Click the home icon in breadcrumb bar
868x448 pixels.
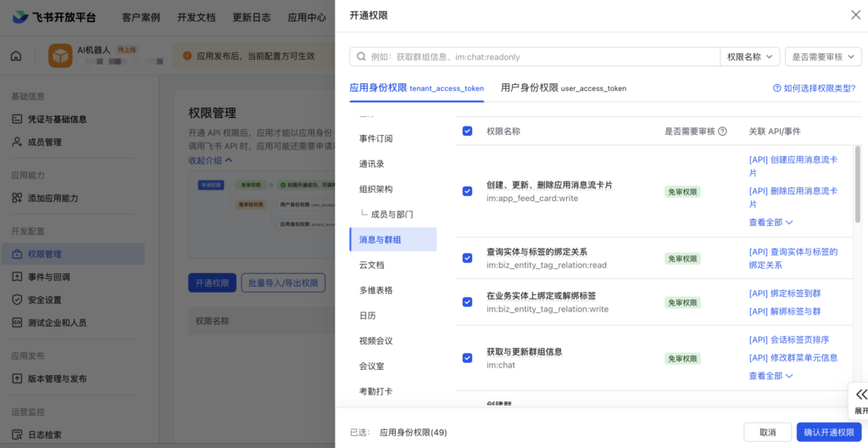16,56
